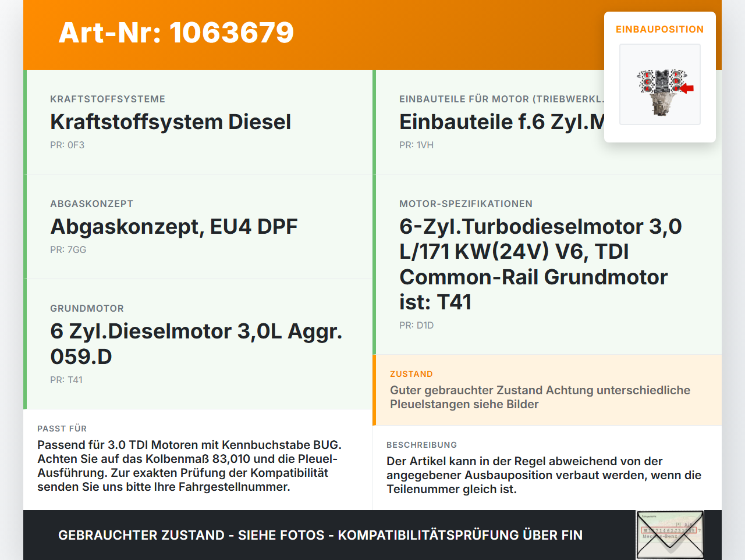The width and height of the screenshot is (745, 560).
Task: Click the MOTOR-SPEZIFIKATIONEN category label
Action: (x=466, y=204)
